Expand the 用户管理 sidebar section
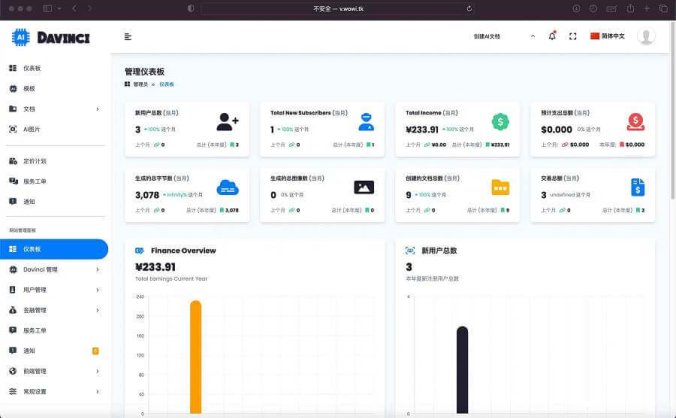676x418 pixels. click(x=54, y=290)
